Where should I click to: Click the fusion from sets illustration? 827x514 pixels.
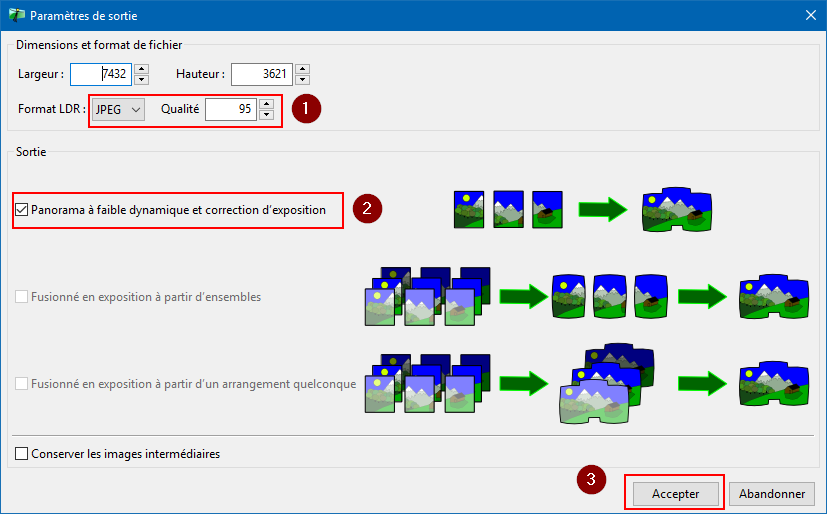(587, 296)
